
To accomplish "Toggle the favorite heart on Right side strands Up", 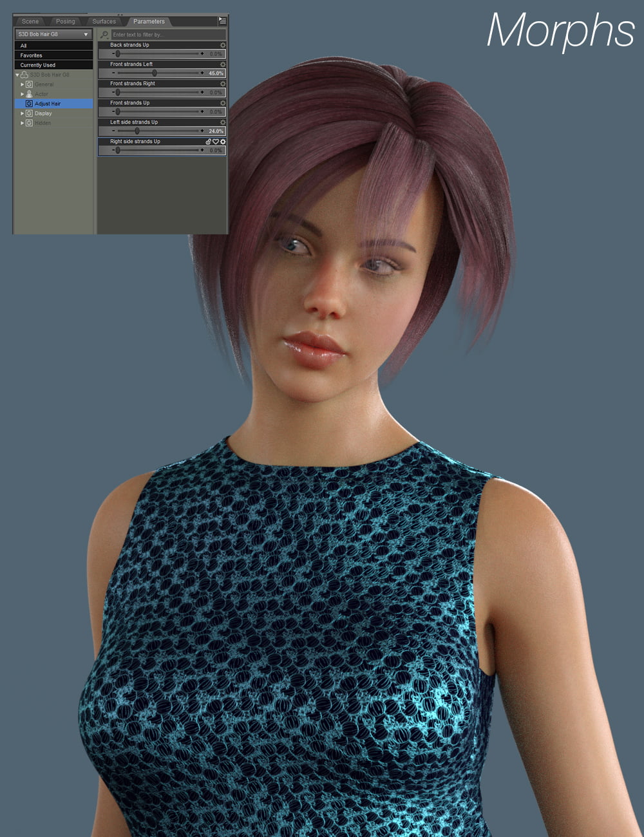I will pos(214,141).
